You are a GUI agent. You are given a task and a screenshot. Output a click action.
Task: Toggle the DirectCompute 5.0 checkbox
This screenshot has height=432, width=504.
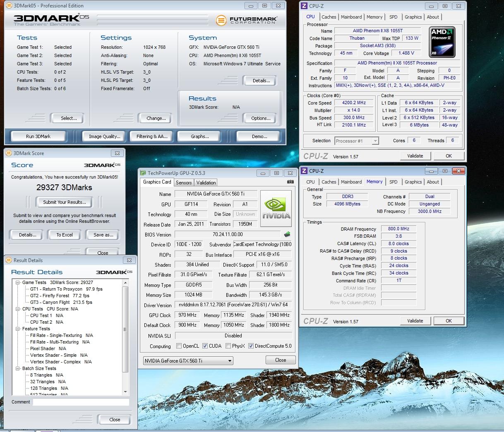(251, 346)
